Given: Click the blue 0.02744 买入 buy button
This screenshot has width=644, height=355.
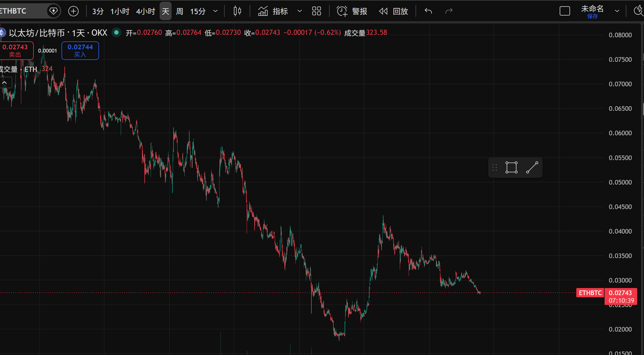Looking at the screenshot, I should pyautogui.click(x=80, y=50).
